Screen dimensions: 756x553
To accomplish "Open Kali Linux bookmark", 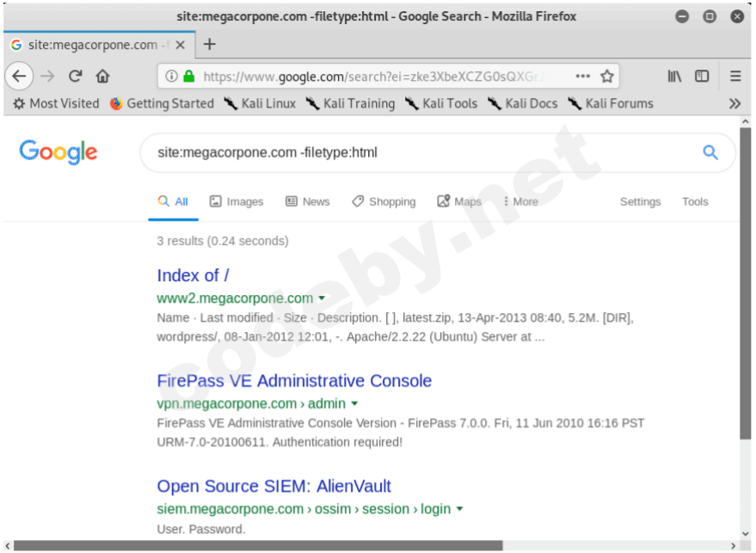I will tap(260, 104).
